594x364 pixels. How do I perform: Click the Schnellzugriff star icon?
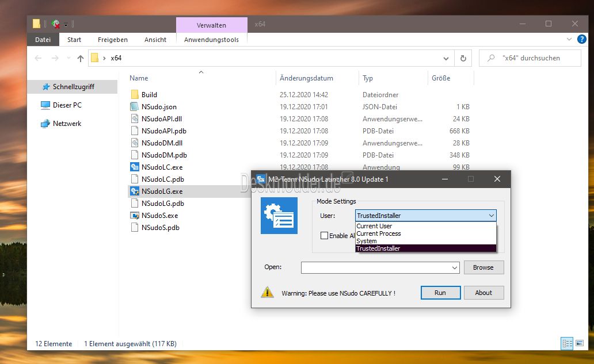(46, 87)
